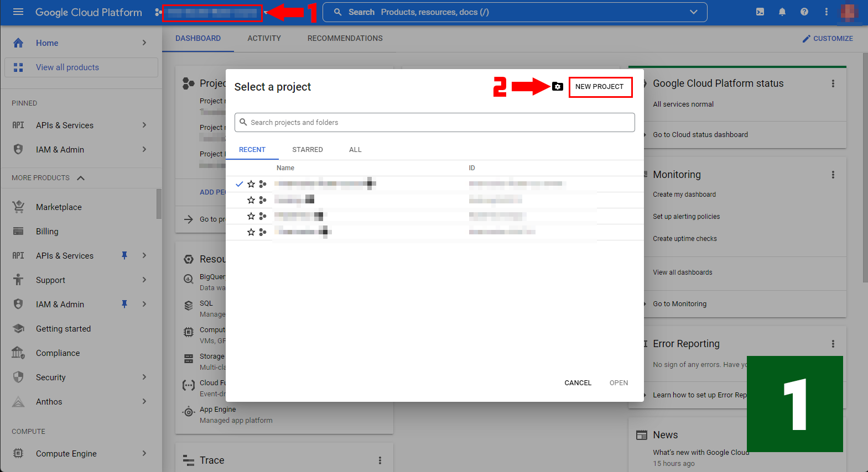Viewport: 868px width, 472px height.
Task: Star the first project in list
Action: coord(251,184)
